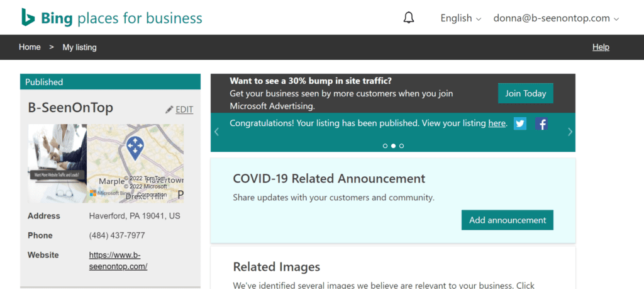644x289 pixels.
Task: Select the third carousel dot
Action: pyautogui.click(x=401, y=146)
